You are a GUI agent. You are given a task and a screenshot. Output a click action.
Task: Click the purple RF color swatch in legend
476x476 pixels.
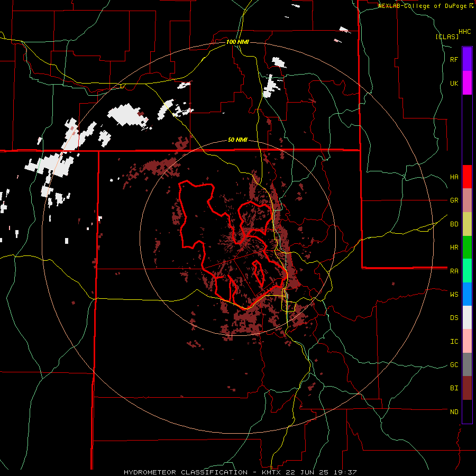click(467, 59)
